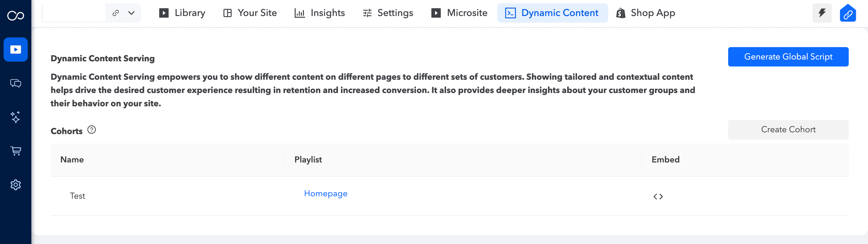Expand the site selector dropdown chevron
868x244 pixels.
(131, 13)
